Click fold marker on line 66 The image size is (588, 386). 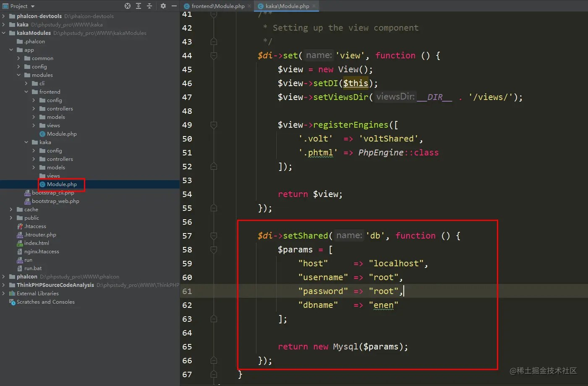click(214, 360)
